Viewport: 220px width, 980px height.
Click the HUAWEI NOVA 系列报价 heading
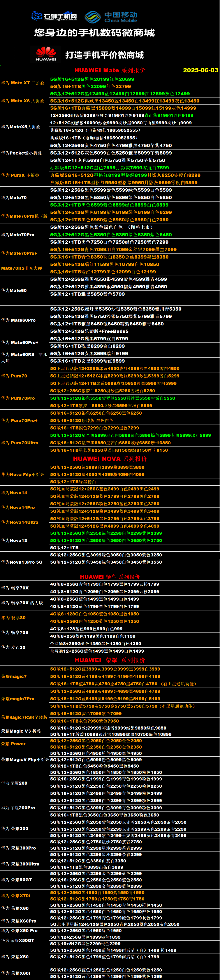(x=110, y=459)
